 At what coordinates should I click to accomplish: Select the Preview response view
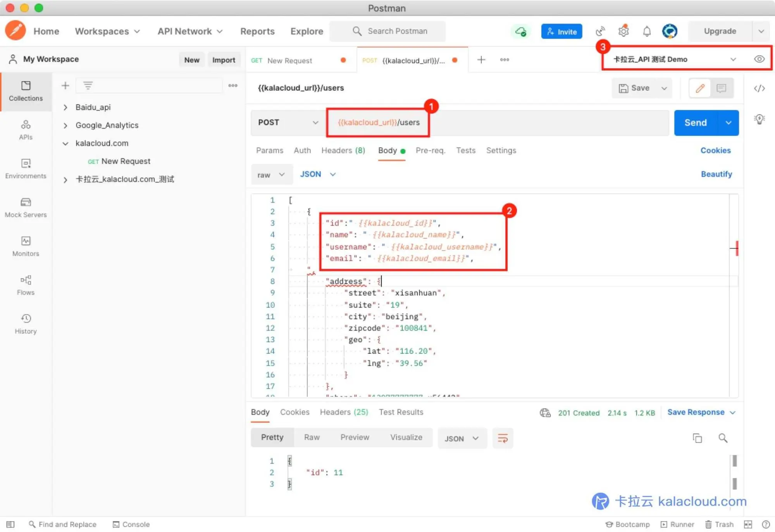pyautogui.click(x=355, y=437)
